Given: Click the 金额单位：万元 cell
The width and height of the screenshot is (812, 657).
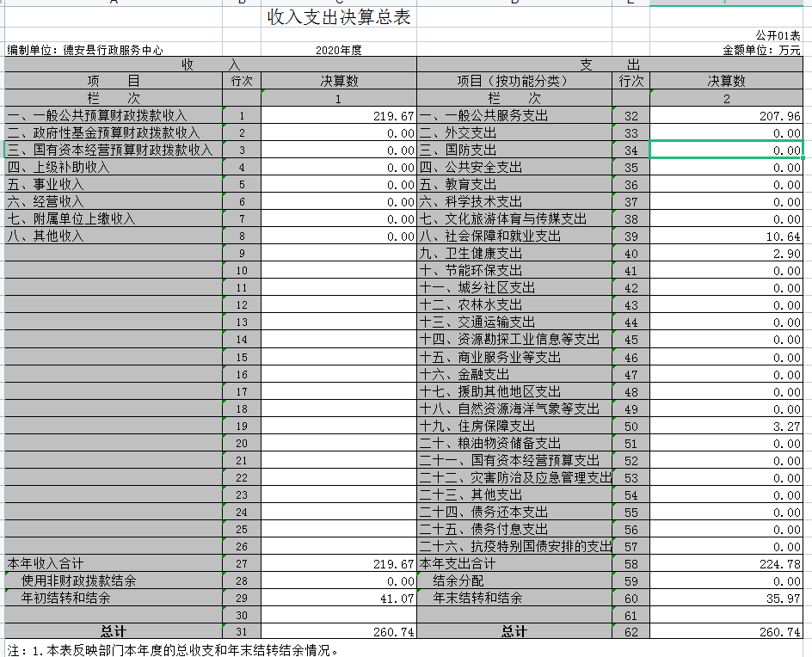Looking at the screenshot, I should pos(762,51).
